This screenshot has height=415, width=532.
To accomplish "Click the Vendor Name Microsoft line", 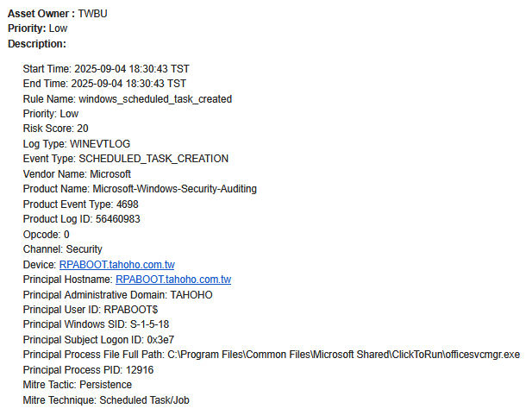I will coord(77,174).
